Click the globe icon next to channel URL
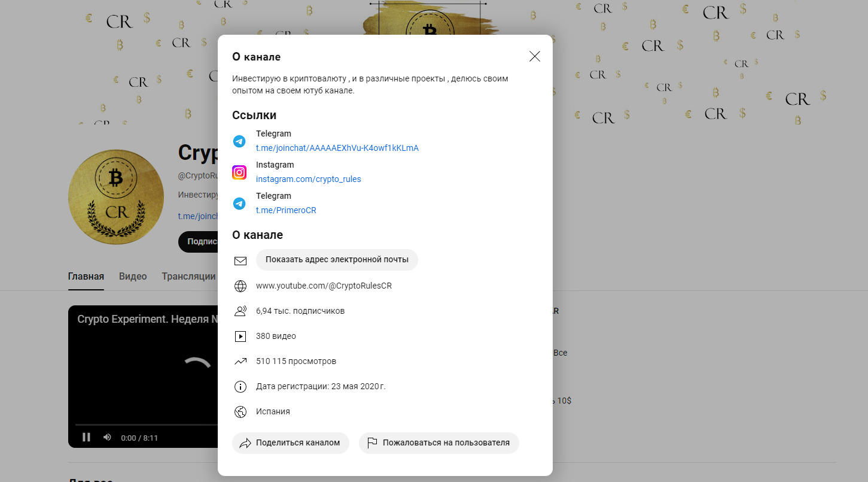This screenshot has width=868, height=482. click(x=240, y=286)
